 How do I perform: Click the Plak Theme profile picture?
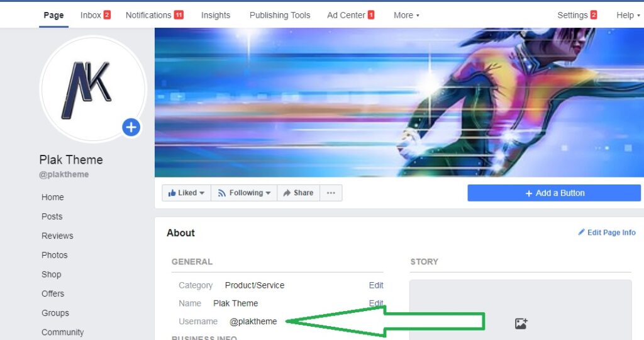click(x=93, y=89)
